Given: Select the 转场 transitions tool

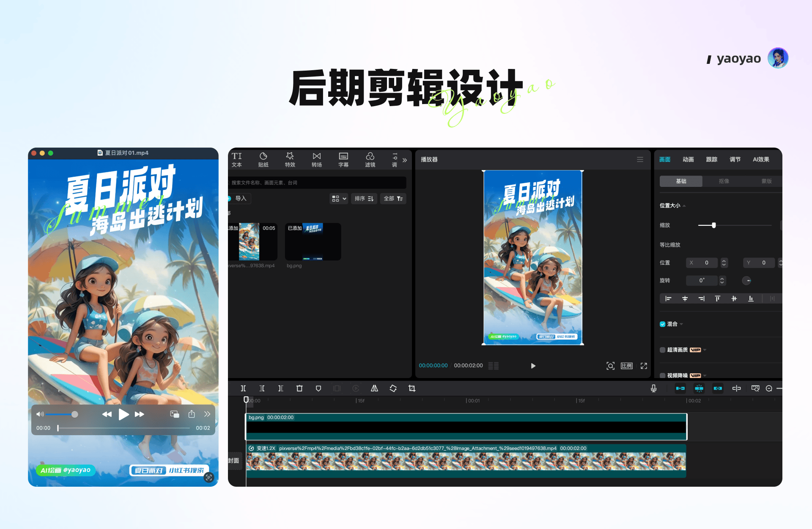Looking at the screenshot, I should click(316, 160).
